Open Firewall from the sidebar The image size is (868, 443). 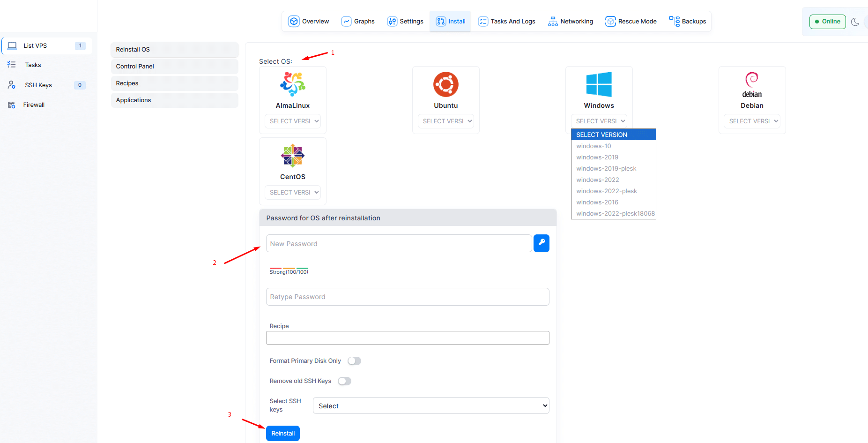coord(34,105)
